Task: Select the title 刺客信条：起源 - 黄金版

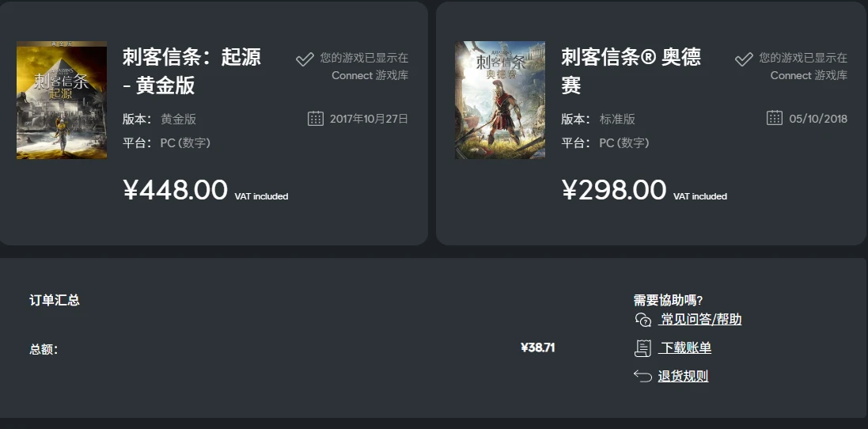Action: pyautogui.click(x=191, y=71)
